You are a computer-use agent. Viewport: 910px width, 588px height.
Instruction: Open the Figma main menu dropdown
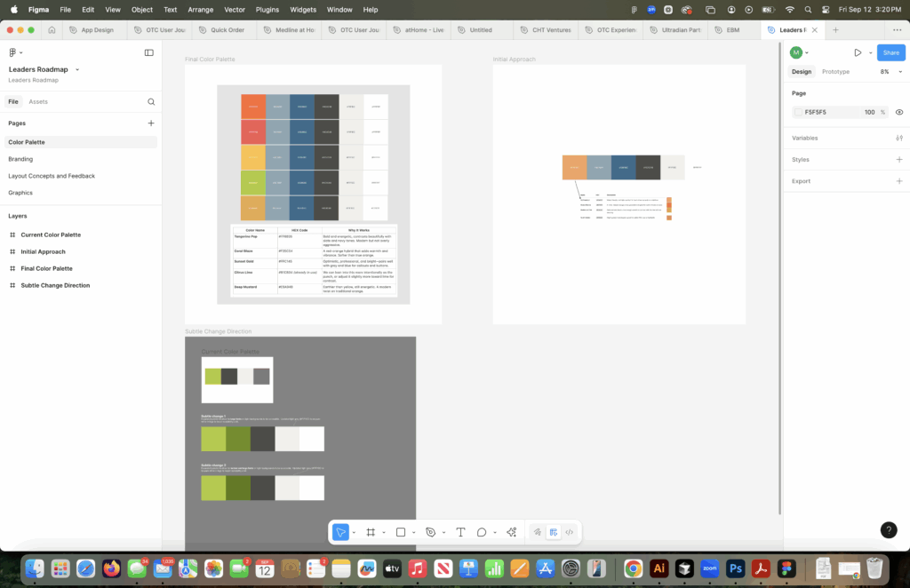click(16, 53)
